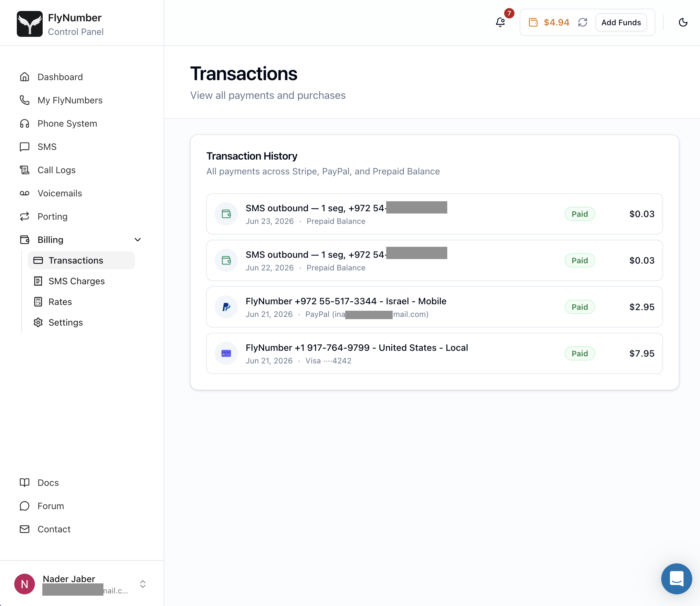
Task: Toggle dark mode moon icon
Action: point(683,22)
